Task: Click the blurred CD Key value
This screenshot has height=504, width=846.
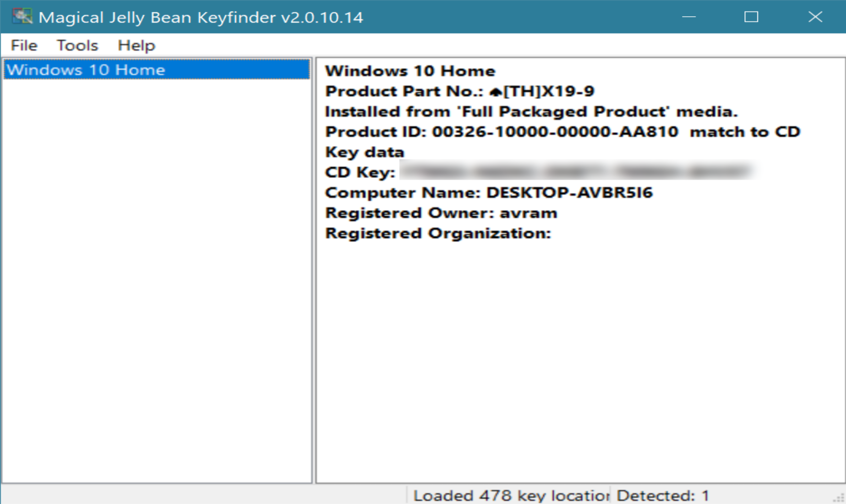Action: click(x=576, y=171)
